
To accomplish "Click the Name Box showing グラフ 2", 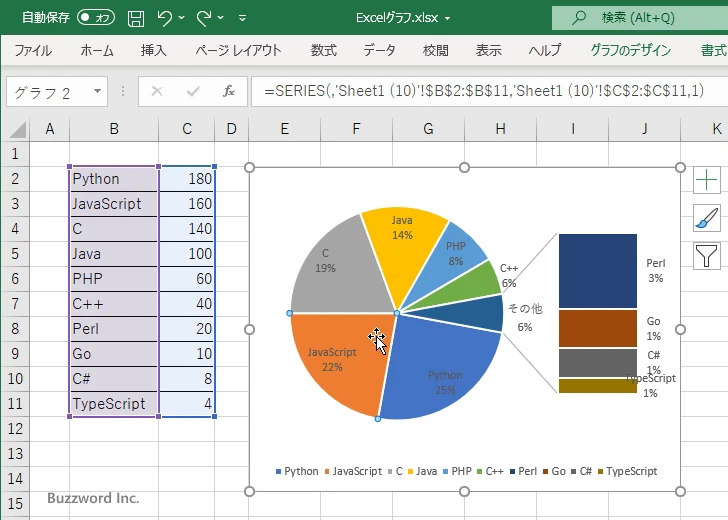I will click(49, 92).
